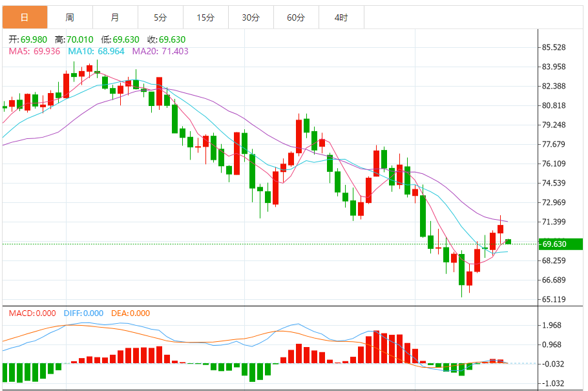Click the -1.032 MACD axis label
588x391 pixels.
[552, 383]
